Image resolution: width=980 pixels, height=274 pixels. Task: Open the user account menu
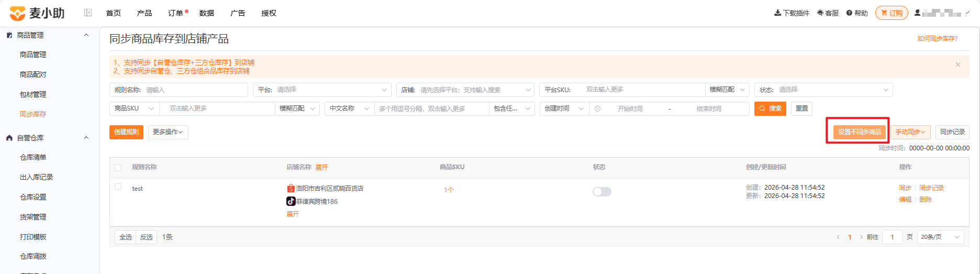point(941,13)
